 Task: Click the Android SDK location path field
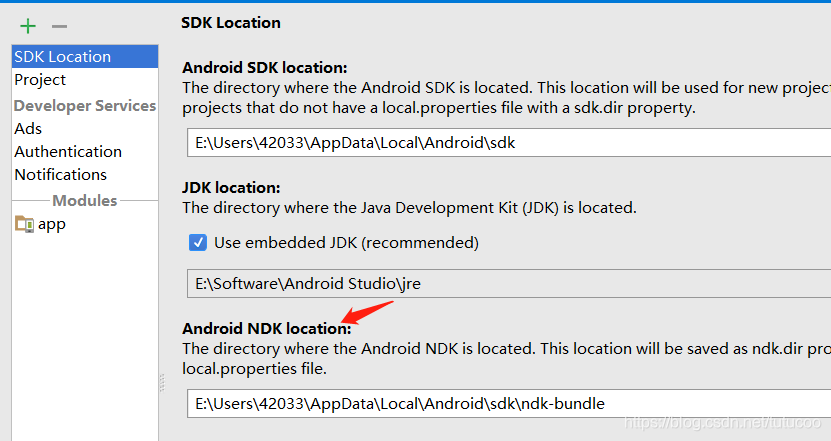pos(509,143)
